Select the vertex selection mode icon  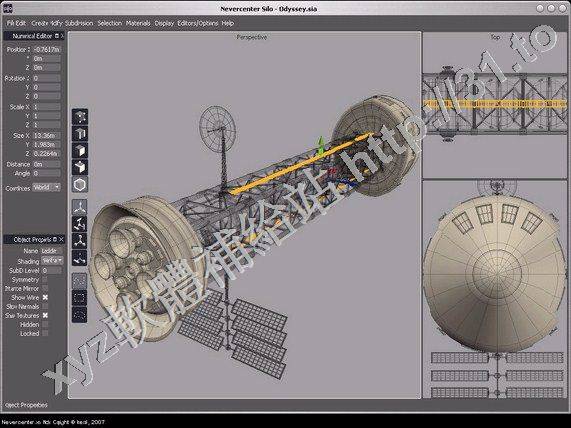(80, 117)
